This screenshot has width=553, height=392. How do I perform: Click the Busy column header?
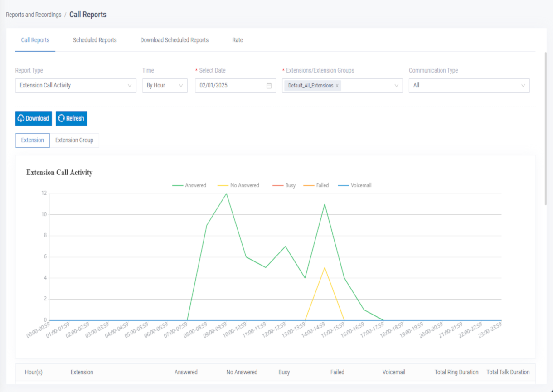(x=284, y=372)
